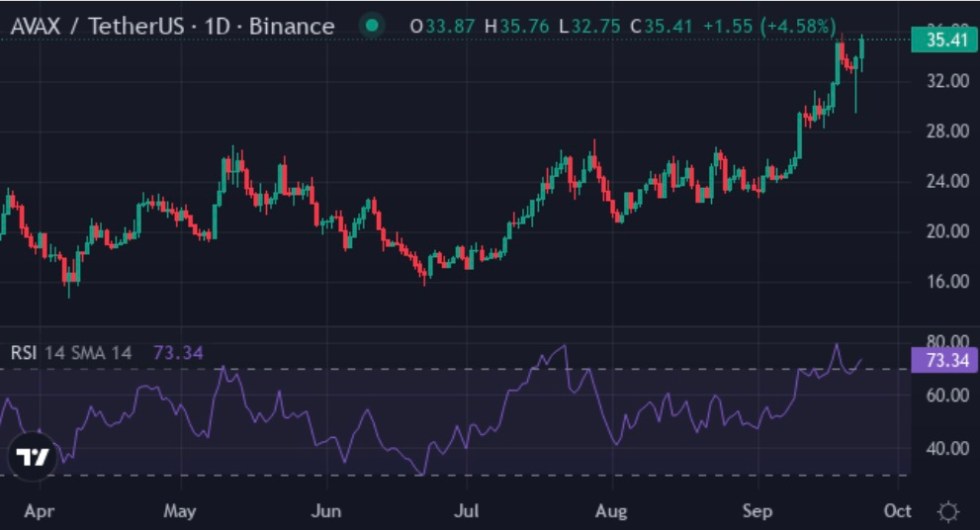The width and height of the screenshot is (980, 530).
Task: Click the low price value 32.75
Action: pyautogui.click(x=596, y=26)
